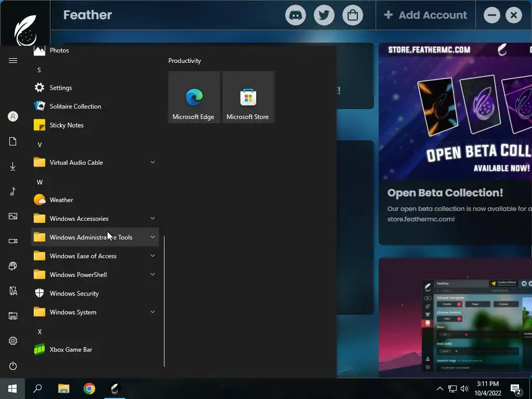The width and height of the screenshot is (532, 399).
Task: Open Windows Security
Action: click(x=95, y=294)
